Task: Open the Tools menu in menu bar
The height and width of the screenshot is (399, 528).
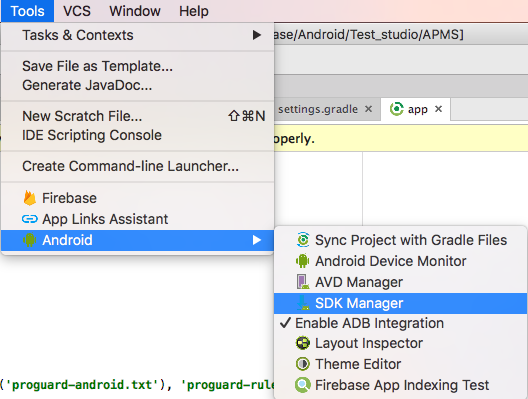Action: click(x=27, y=11)
